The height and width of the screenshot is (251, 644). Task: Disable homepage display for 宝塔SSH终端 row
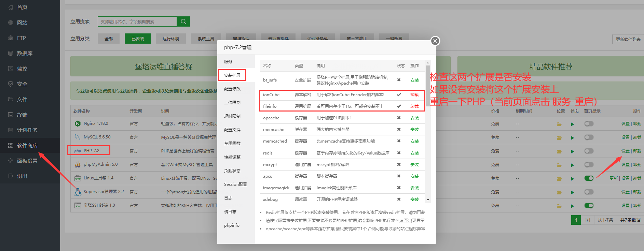(589, 205)
